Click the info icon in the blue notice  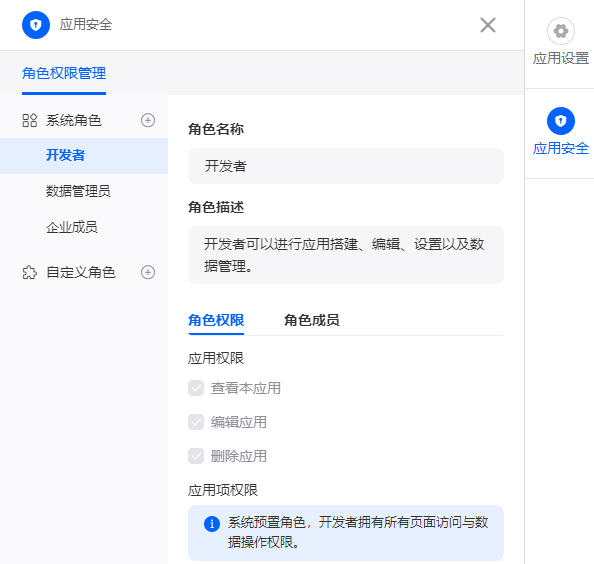click(x=212, y=524)
